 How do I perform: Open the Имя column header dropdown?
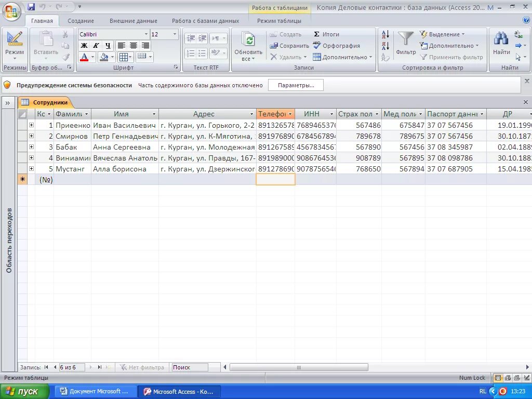pyautogui.click(x=154, y=114)
